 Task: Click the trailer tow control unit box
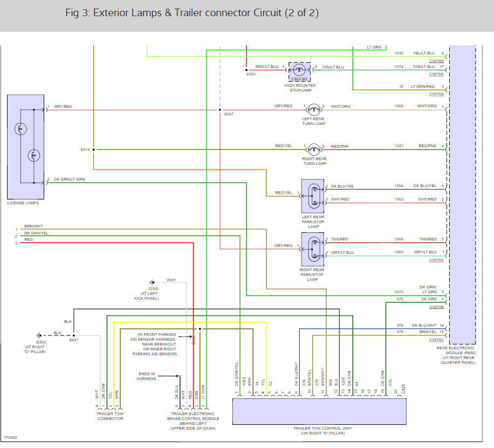319,411
